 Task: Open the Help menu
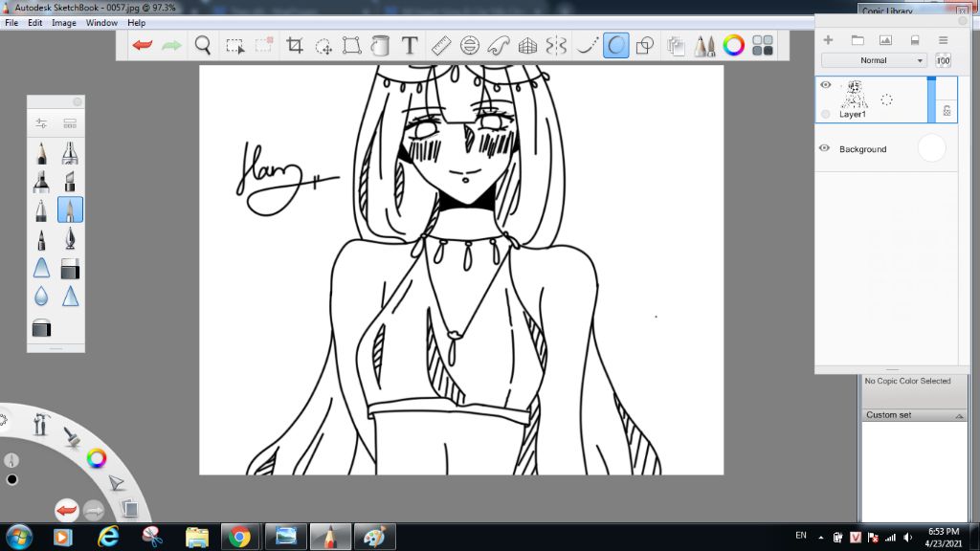pos(136,23)
